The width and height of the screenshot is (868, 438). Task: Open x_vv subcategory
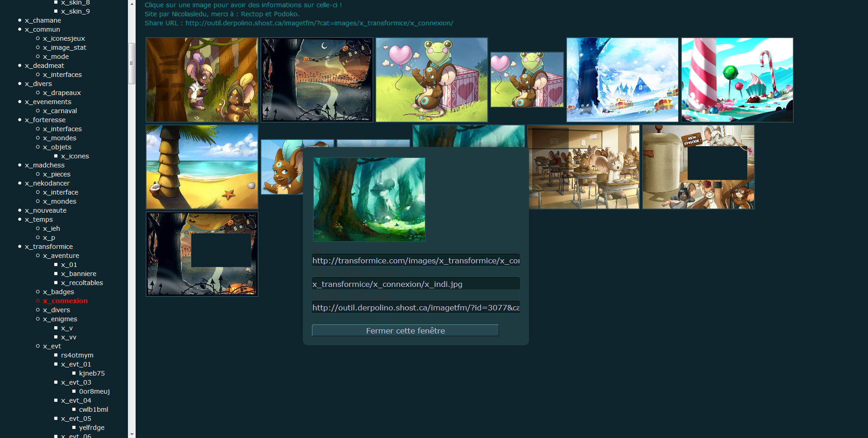(69, 337)
